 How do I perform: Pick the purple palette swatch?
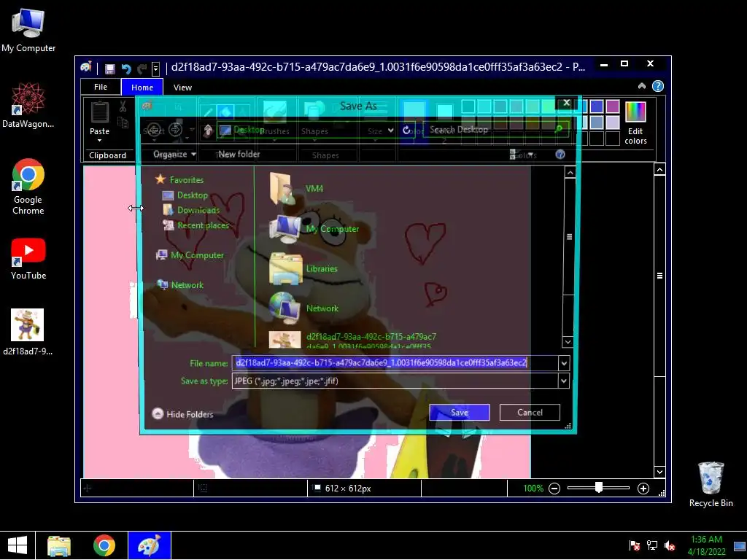pyautogui.click(x=613, y=106)
